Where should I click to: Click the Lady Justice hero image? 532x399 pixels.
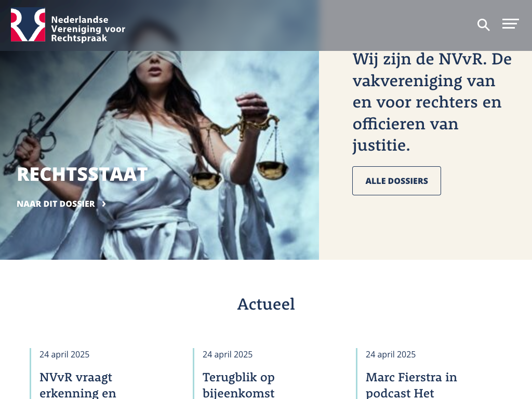click(x=159, y=155)
